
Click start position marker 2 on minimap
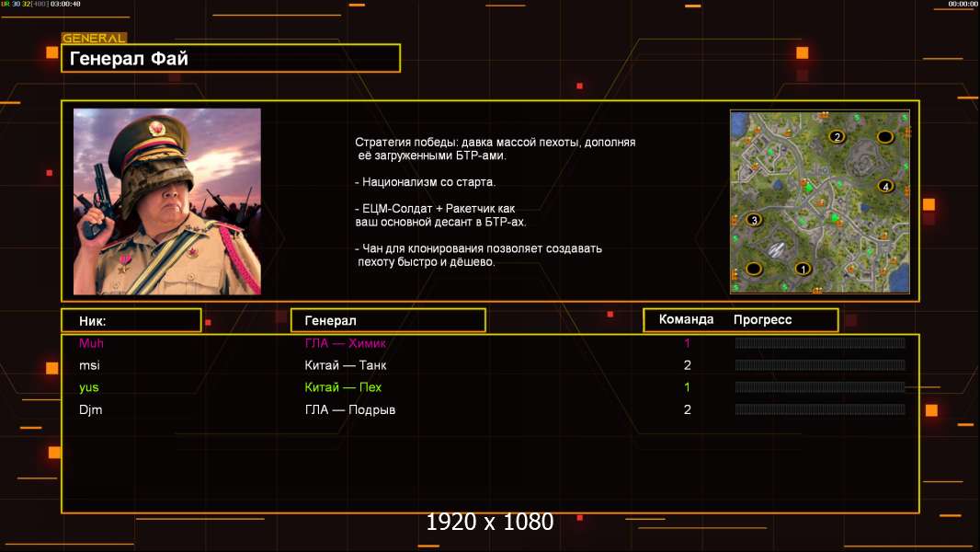point(837,137)
